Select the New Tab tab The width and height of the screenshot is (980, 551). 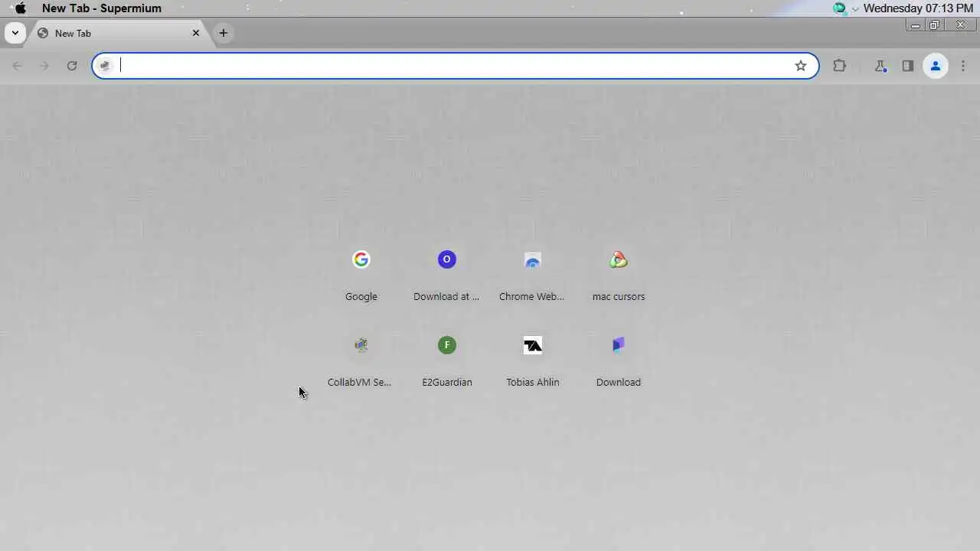[119, 33]
